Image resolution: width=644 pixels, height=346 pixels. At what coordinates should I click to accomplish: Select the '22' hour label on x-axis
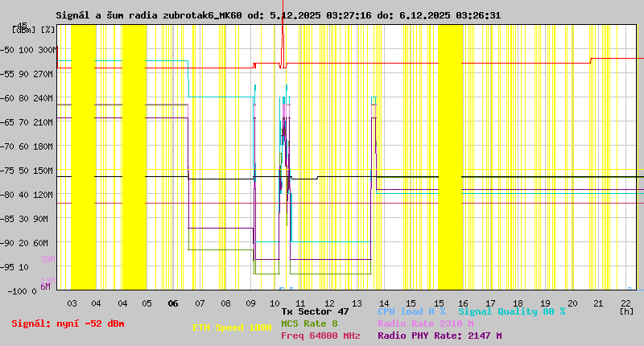point(625,303)
